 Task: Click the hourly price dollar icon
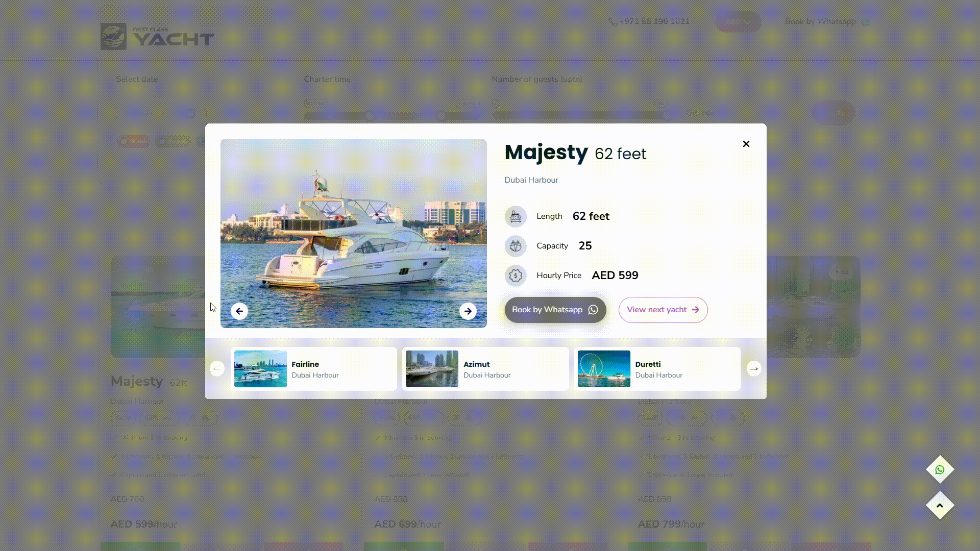pyautogui.click(x=516, y=275)
